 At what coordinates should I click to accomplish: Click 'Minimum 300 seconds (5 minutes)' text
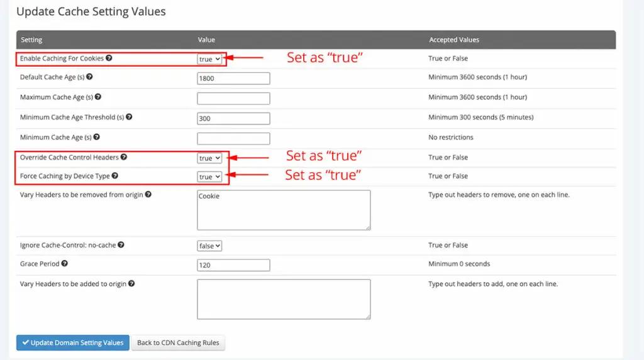[x=481, y=117]
